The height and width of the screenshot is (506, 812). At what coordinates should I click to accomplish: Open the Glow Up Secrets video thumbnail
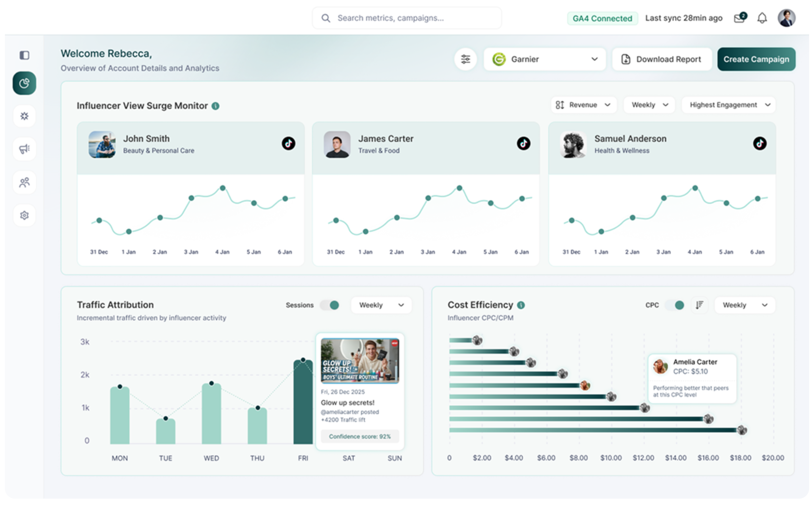[x=360, y=361]
